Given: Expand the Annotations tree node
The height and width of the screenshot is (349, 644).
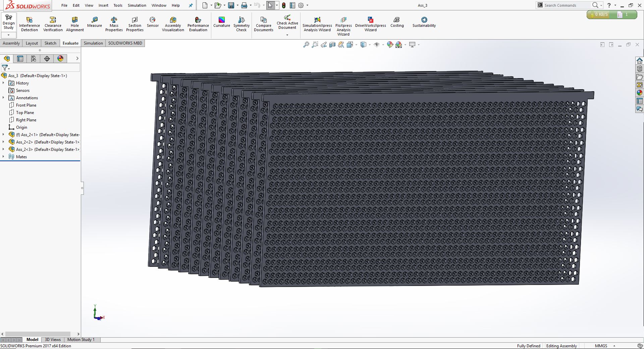Looking at the screenshot, I should 3,98.
